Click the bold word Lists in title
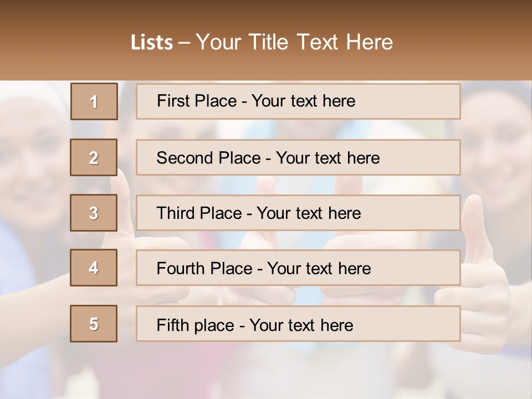Image resolution: width=532 pixels, height=399 pixels. click(151, 43)
